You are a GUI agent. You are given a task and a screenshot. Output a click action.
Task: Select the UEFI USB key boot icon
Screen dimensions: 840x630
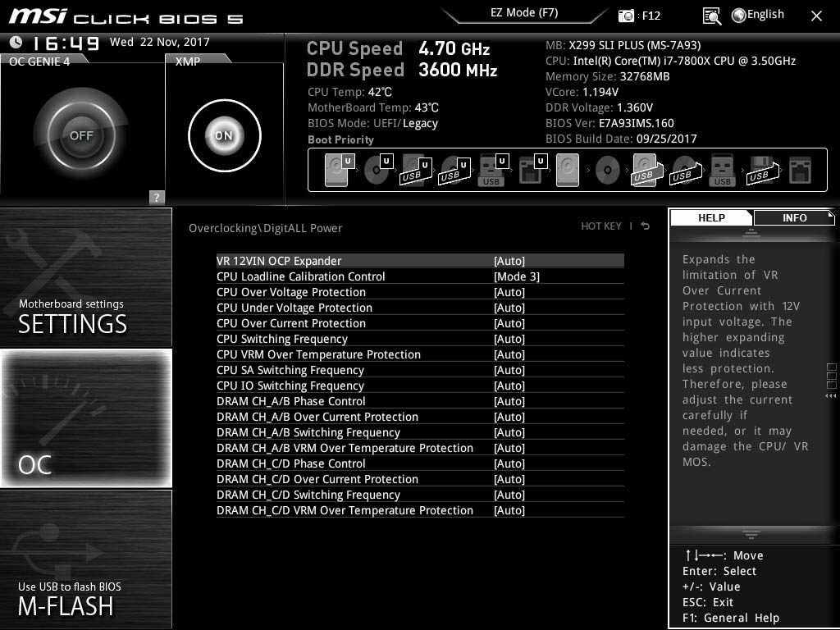[493, 171]
